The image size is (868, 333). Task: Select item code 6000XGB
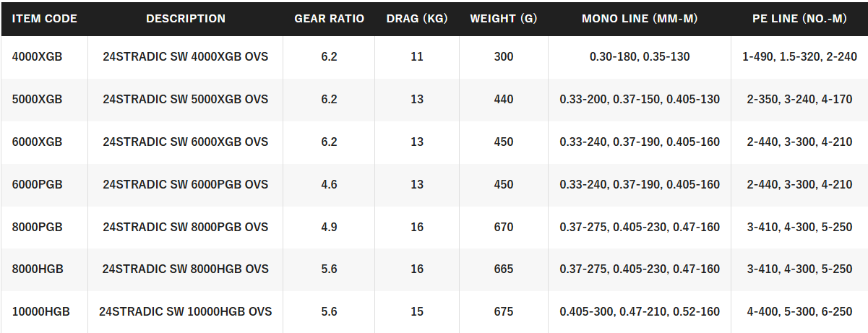pos(38,142)
